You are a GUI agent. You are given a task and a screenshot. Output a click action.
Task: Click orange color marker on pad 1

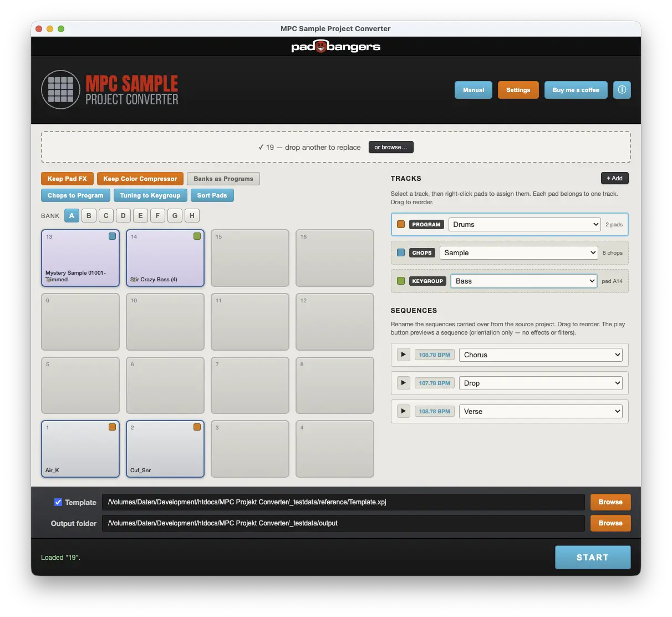(x=113, y=427)
